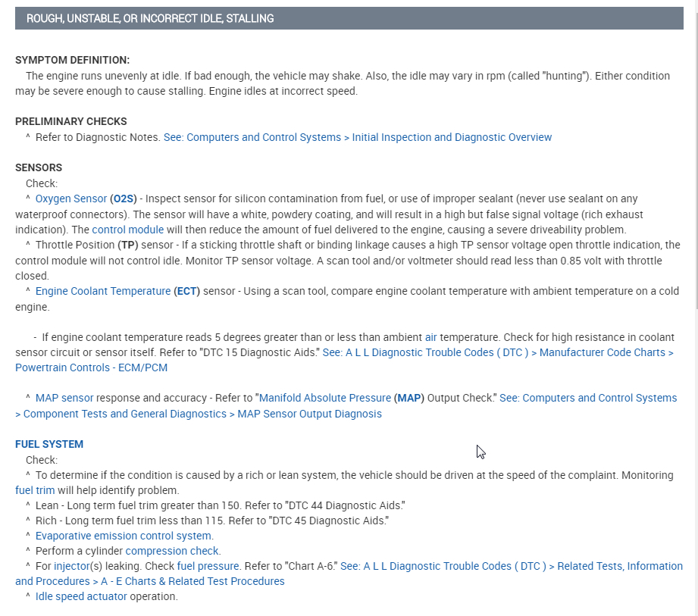Click the 'air' link before temperature
The width and height of the screenshot is (698, 616).
(430, 337)
